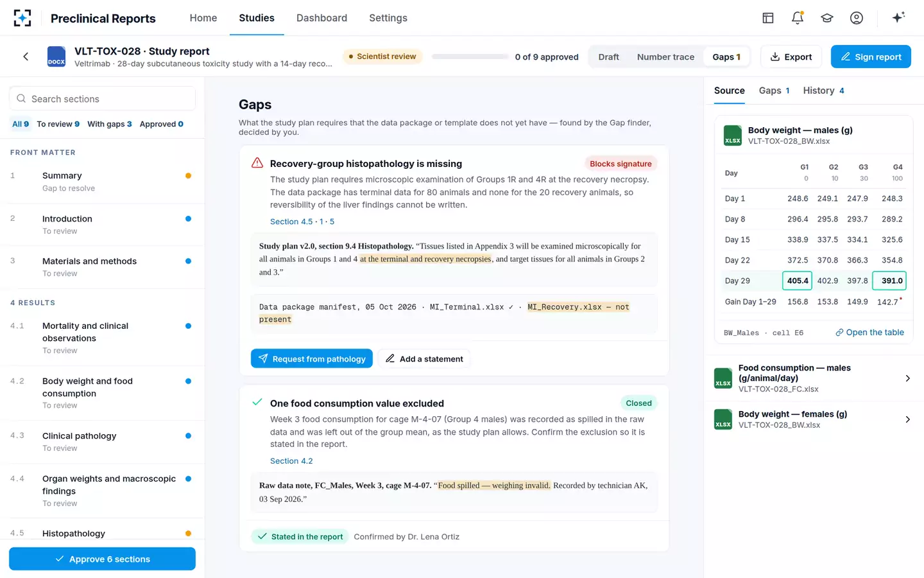Screen dimensions: 924x578
Task: Click Request from pathology button
Action: 312,358
